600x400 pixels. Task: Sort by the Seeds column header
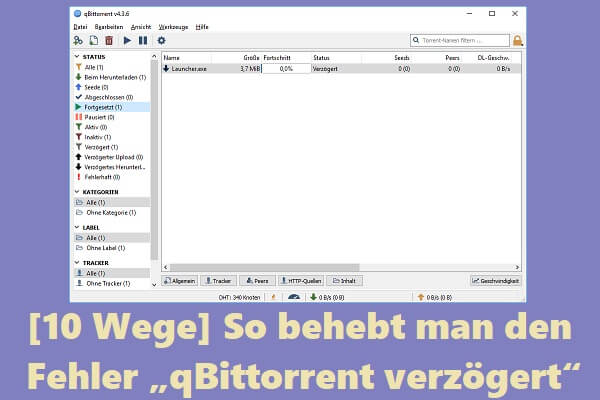coord(386,58)
